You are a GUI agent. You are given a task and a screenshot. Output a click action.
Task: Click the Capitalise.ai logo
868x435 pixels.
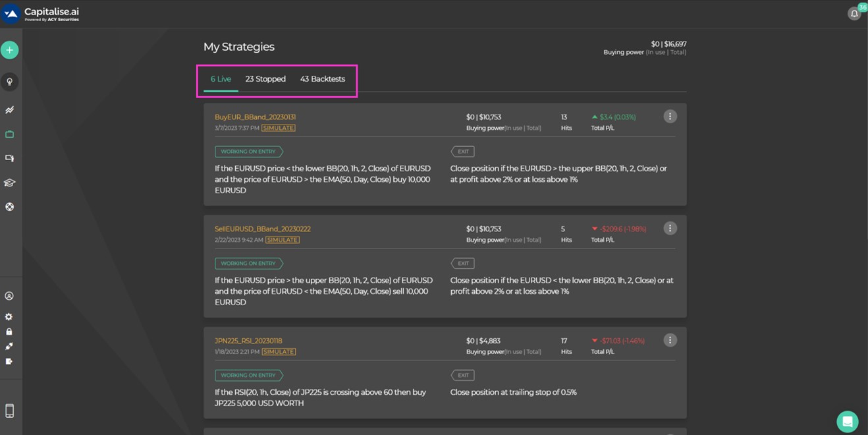click(41, 14)
